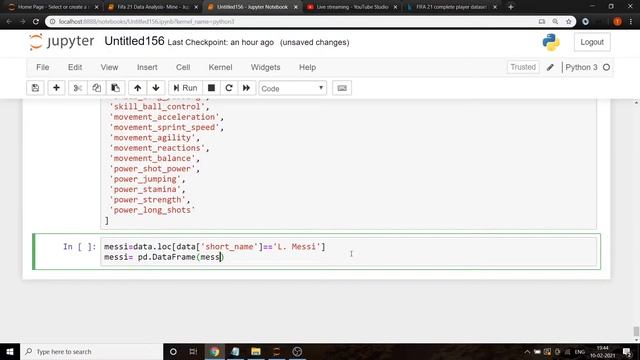Run the selected cell
This screenshot has width=640, height=360.
pyautogui.click(x=185, y=88)
